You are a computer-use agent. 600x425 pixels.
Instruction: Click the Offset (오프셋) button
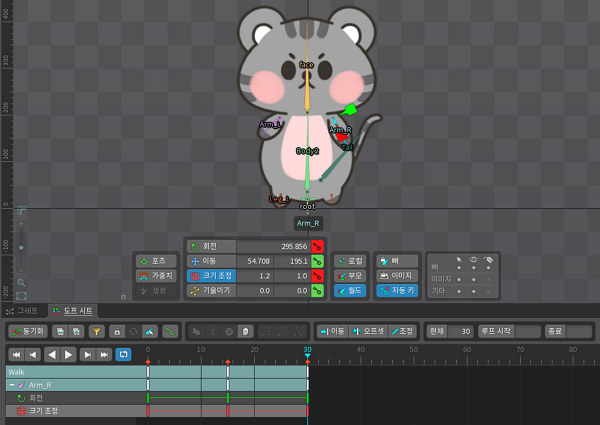click(x=368, y=331)
